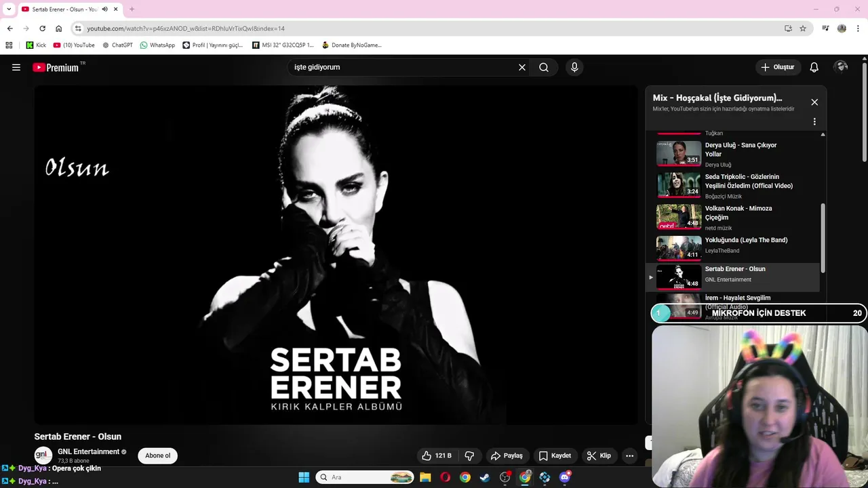Screen dimensions: 868x488
Task: Click playlist panel scrollbar
Action: tap(823, 237)
